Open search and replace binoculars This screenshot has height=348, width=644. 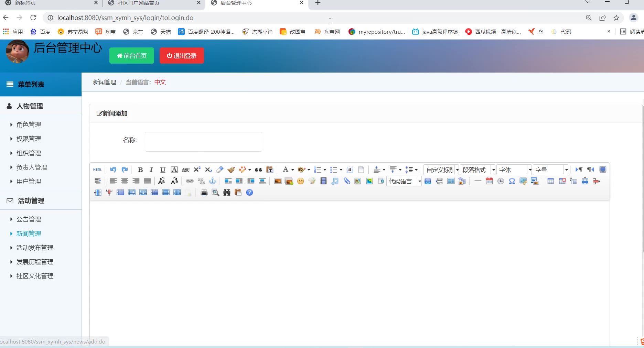coord(227,192)
